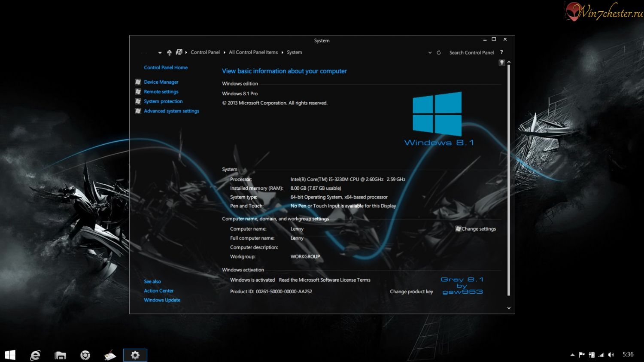This screenshot has height=362, width=644.
Task: Click the Search Control Panel field
Action: coord(471,53)
